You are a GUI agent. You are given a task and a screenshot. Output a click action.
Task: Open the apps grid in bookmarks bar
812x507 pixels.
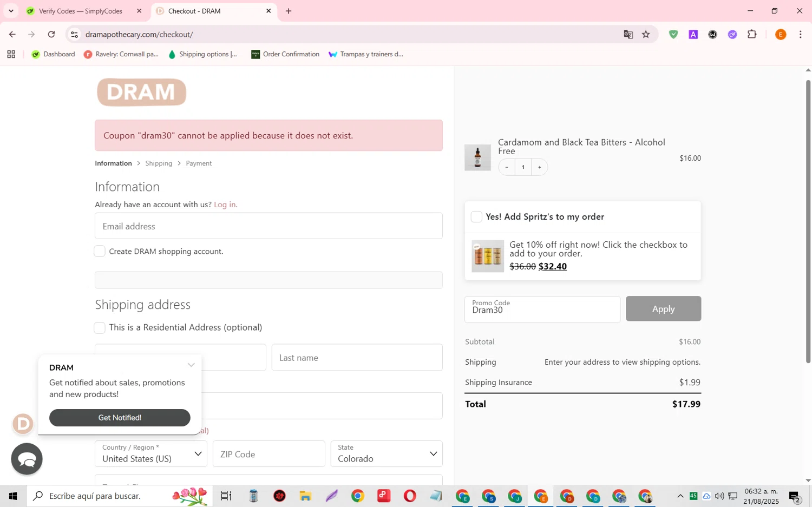tap(11, 54)
